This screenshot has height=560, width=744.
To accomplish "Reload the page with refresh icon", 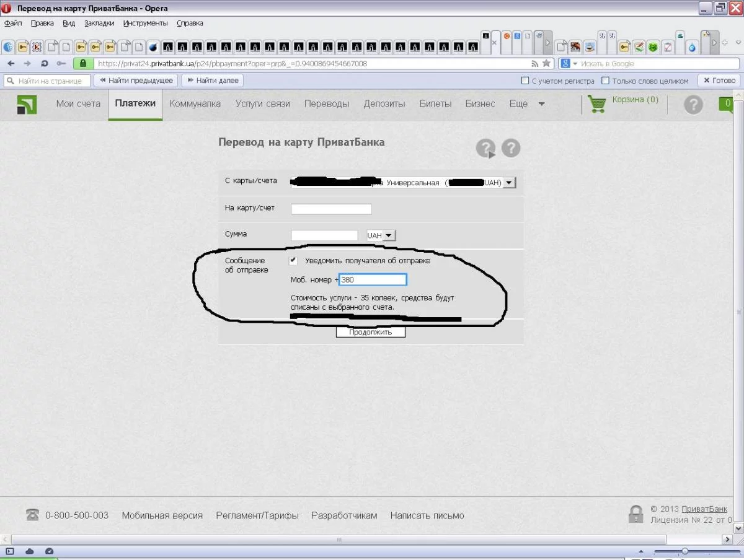I will 44,63.
